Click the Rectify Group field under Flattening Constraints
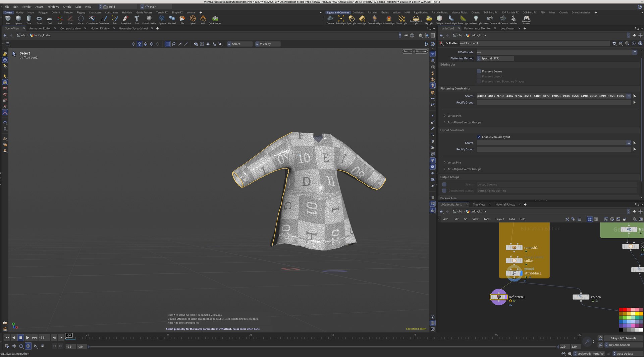The width and height of the screenshot is (644, 357). 554,103
